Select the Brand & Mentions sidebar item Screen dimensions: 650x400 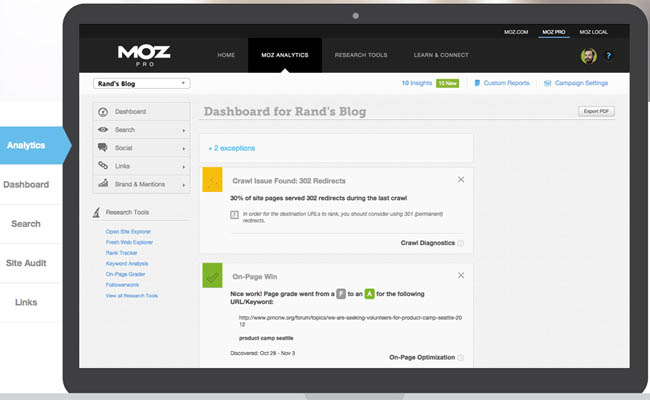point(141,184)
